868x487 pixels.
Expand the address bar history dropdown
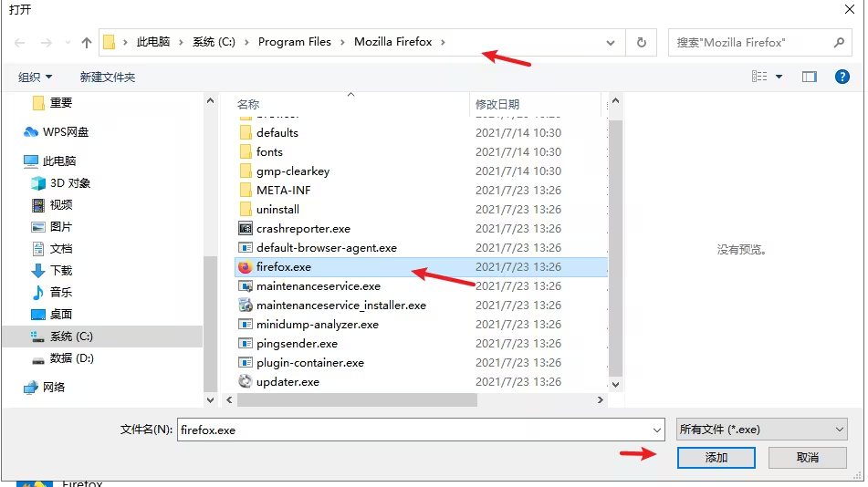(x=612, y=43)
